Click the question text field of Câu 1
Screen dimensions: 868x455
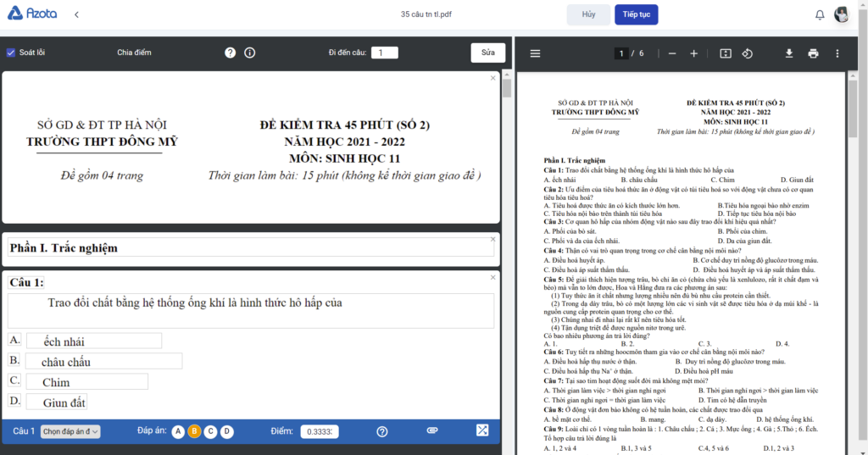(x=251, y=310)
